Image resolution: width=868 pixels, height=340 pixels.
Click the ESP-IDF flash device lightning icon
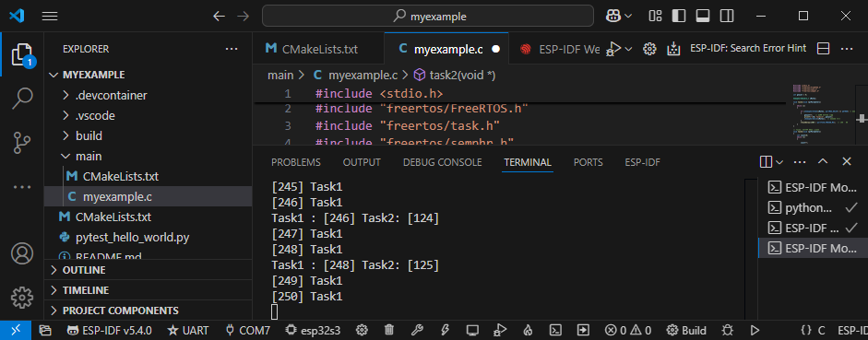pos(444,331)
